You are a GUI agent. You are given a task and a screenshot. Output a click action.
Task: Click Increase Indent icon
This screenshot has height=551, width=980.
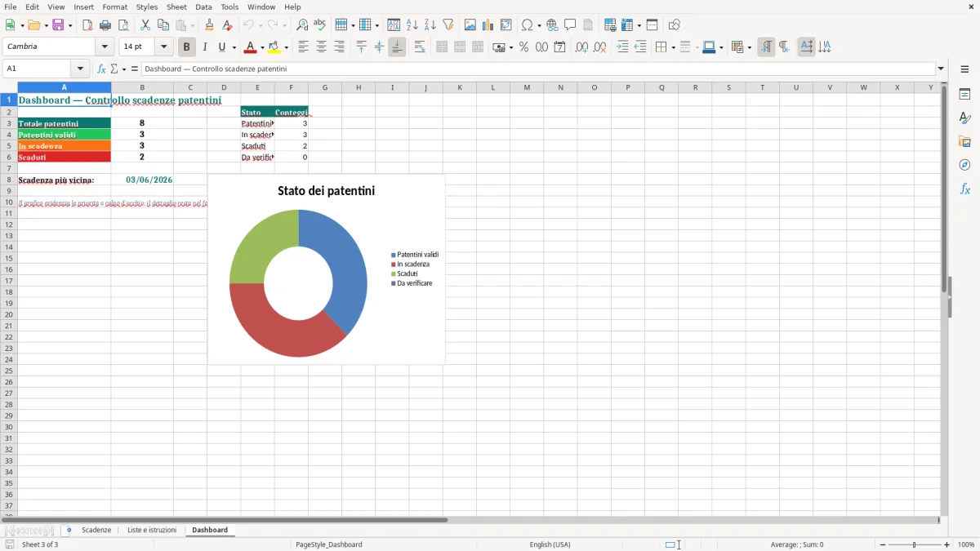[x=622, y=47]
